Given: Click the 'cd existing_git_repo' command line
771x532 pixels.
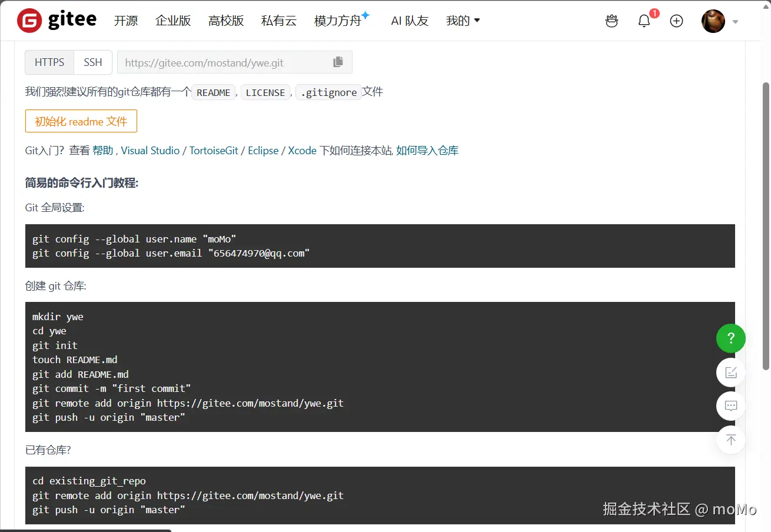Looking at the screenshot, I should pos(89,481).
